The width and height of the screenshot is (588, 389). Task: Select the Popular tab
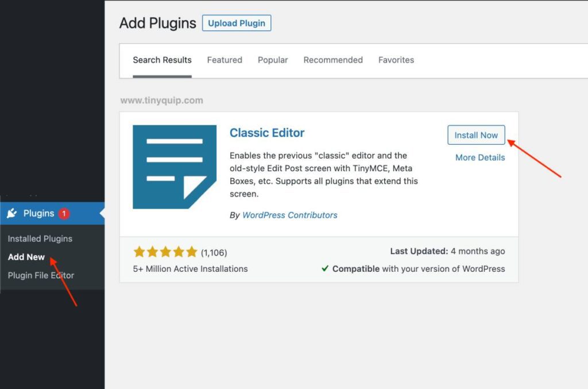tap(273, 60)
